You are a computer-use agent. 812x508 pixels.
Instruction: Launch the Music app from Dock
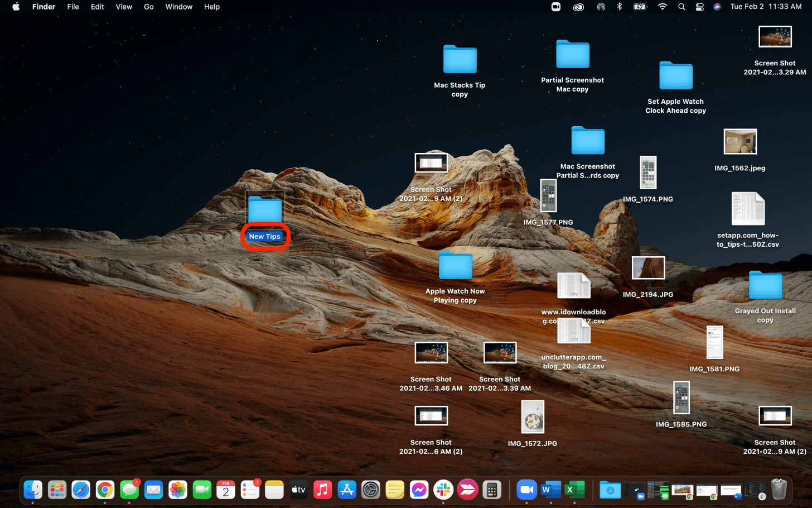pyautogui.click(x=322, y=490)
